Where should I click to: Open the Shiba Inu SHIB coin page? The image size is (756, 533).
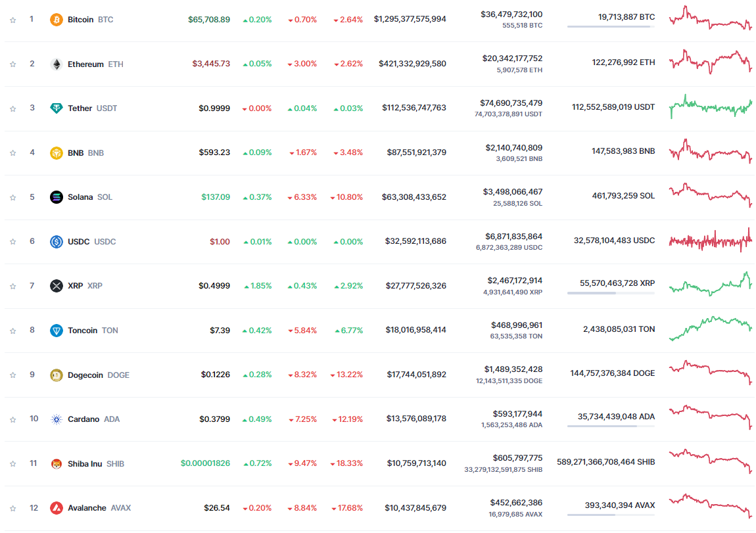pos(96,463)
